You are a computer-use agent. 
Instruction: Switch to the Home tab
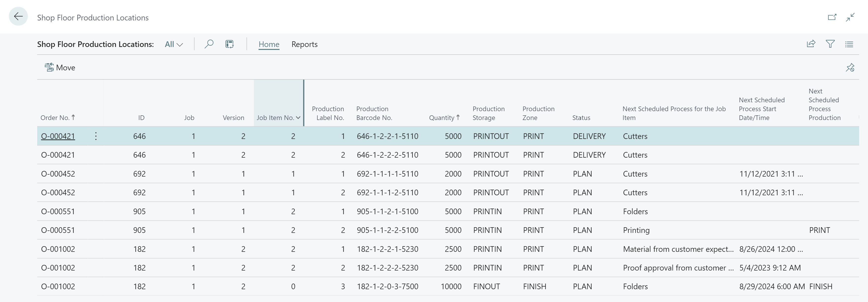click(269, 44)
